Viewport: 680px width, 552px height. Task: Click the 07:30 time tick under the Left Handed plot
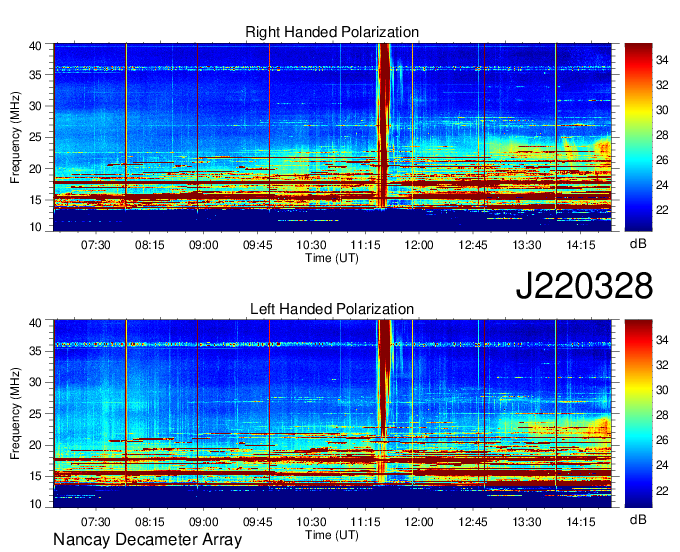click(95, 521)
